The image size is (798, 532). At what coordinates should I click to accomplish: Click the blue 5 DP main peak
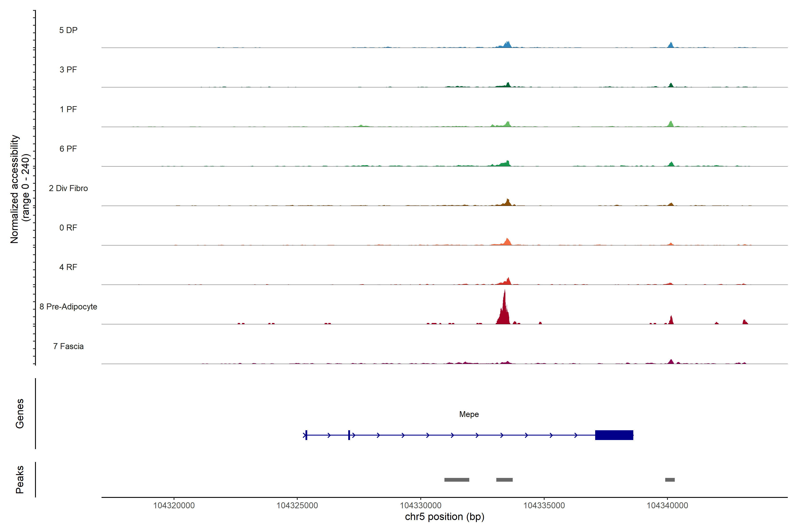[507, 45]
